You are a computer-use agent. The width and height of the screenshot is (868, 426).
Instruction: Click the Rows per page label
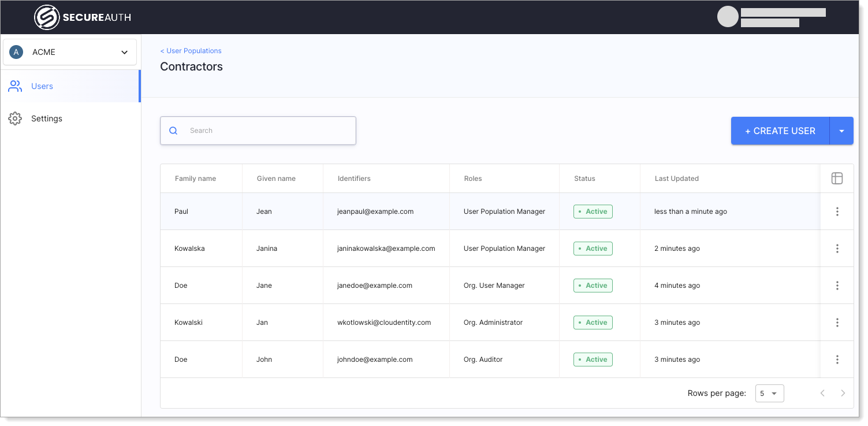pos(717,393)
